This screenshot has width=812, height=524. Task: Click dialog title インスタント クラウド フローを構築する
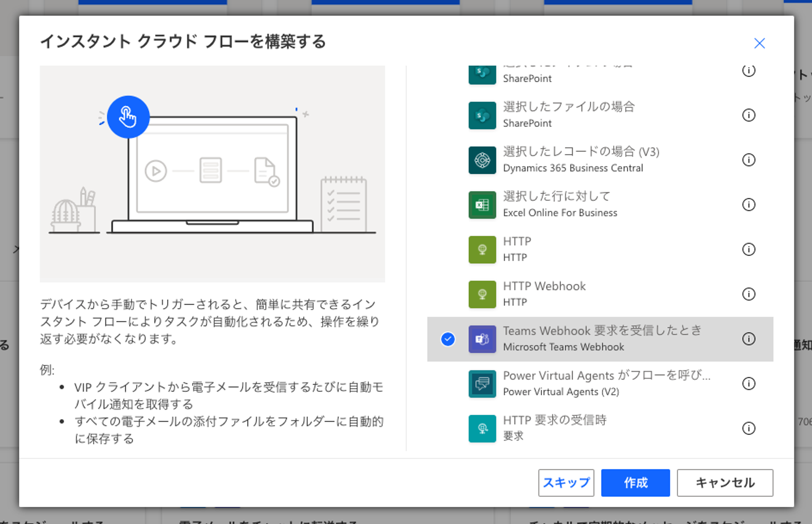(183, 42)
